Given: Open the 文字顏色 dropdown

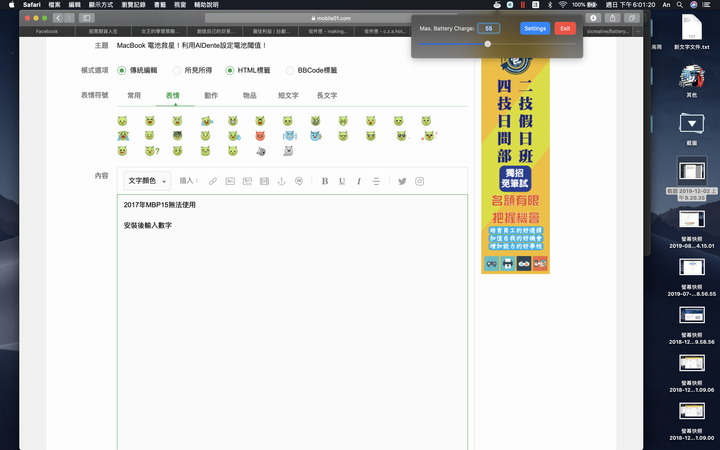Looking at the screenshot, I should click(x=147, y=181).
